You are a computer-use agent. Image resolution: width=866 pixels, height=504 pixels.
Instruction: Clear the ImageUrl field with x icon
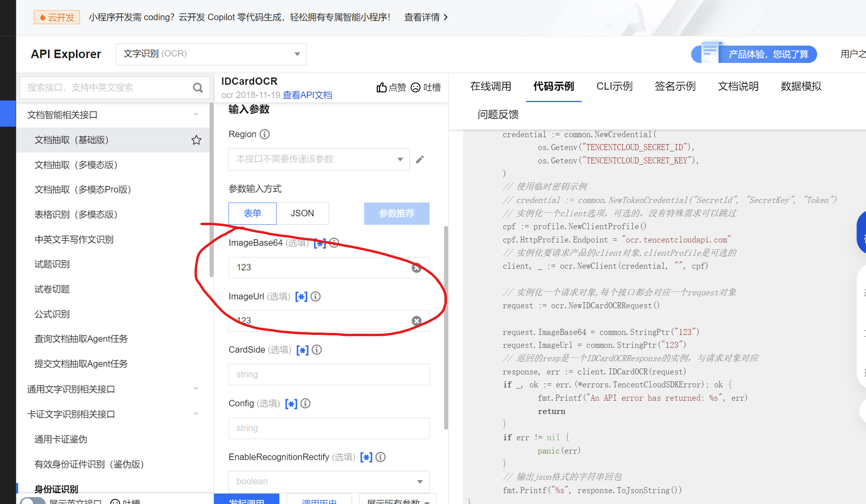[416, 321]
